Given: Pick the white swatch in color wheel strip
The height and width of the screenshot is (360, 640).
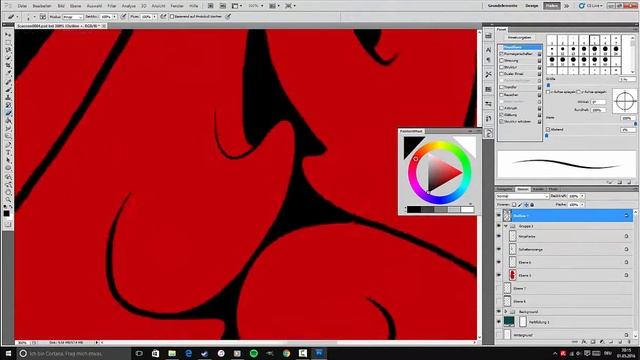Looking at the screenshot, I should (x=467, y=209).
